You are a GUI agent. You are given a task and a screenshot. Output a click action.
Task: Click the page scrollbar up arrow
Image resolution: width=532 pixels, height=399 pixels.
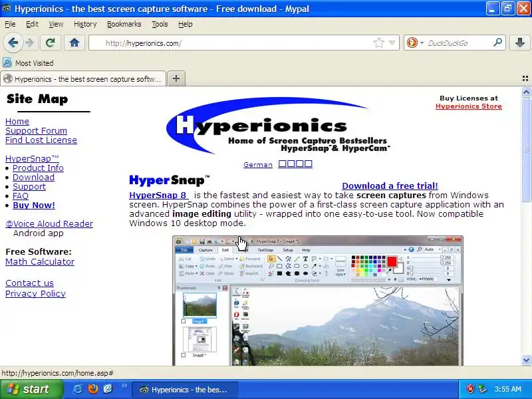point(526,92)
